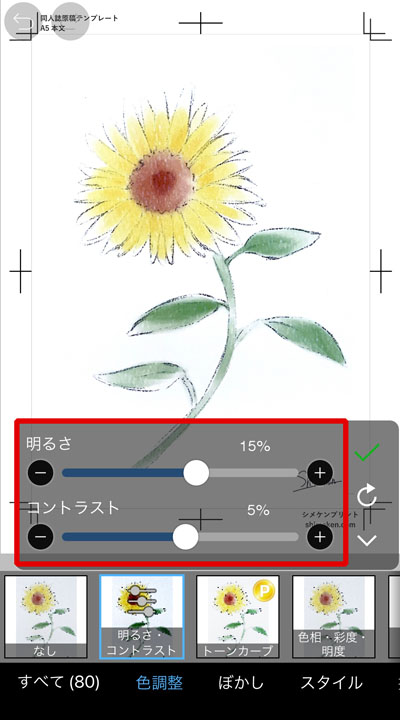Tap the premium P badge on トーンカーブ
Screen dimensions: 400x720
[x=264, y=591]
